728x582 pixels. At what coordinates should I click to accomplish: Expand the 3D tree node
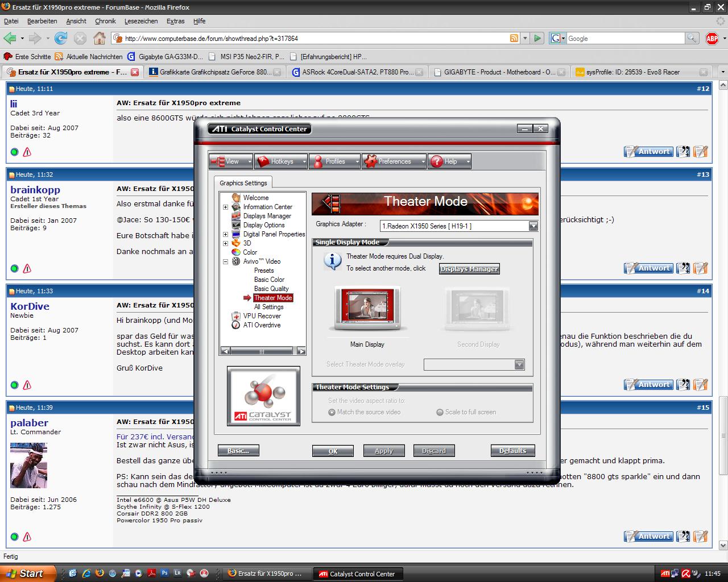[x=226, y=244]
